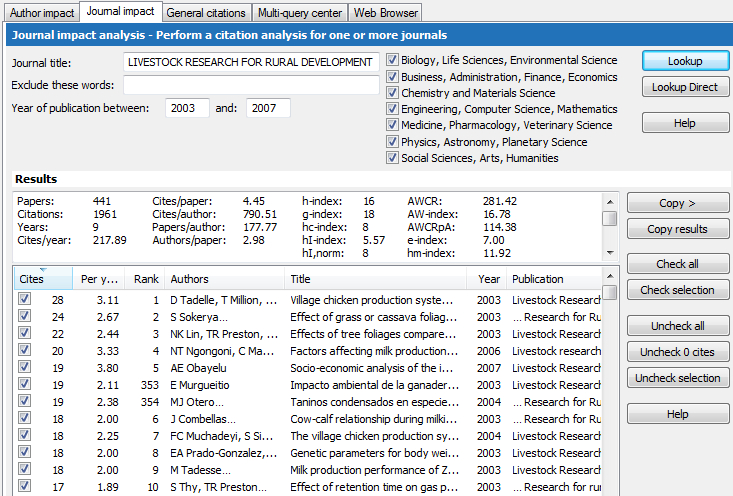Click the Check selection button
The image size is (733, 496).
coord(677,290)
